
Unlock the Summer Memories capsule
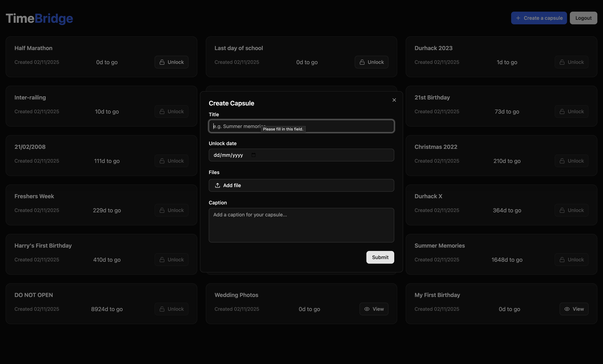(x=571, y=260)
